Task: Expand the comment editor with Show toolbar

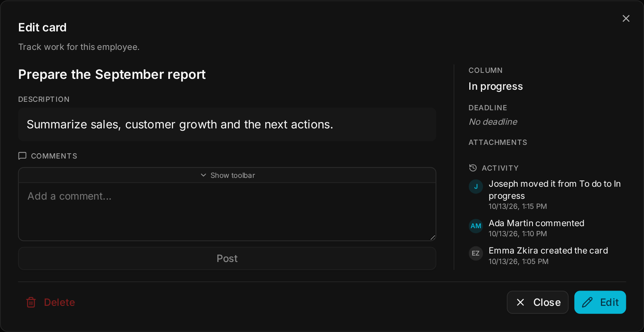Action: click(x=227, y=175)
